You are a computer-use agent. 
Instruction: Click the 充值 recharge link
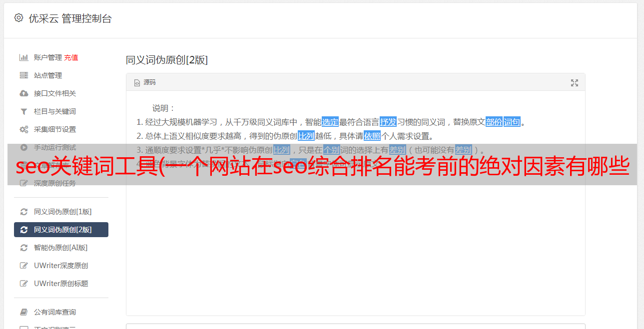pyautogui.click(x=71, y=57)
